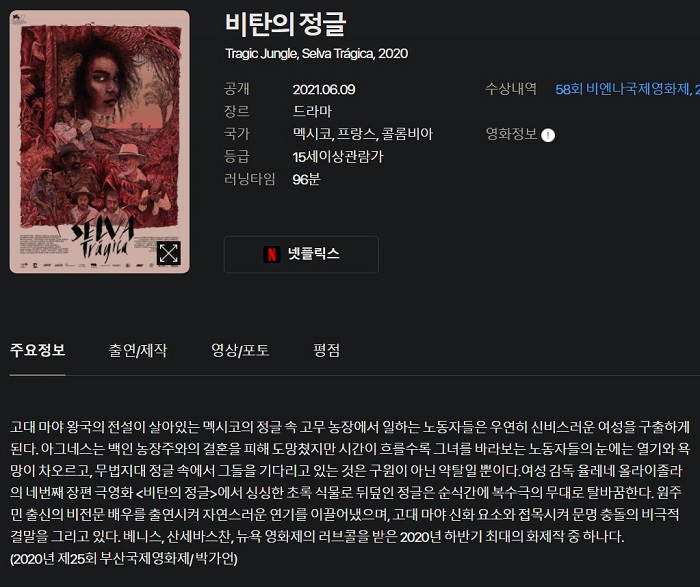The image size is (700, 587).
Task: Open the 영화정보 exclamation info icon
Action: pos(548,135)
